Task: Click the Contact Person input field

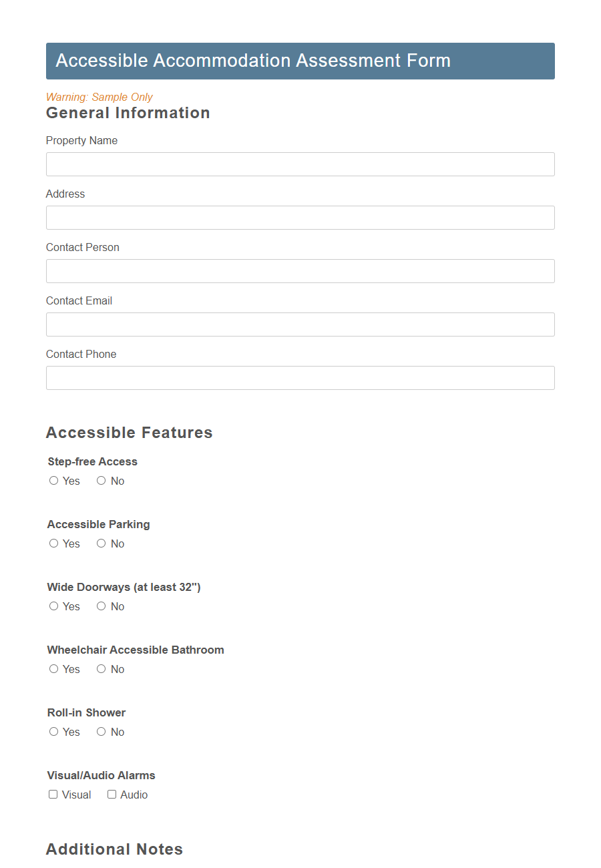Action: point(300,271)
